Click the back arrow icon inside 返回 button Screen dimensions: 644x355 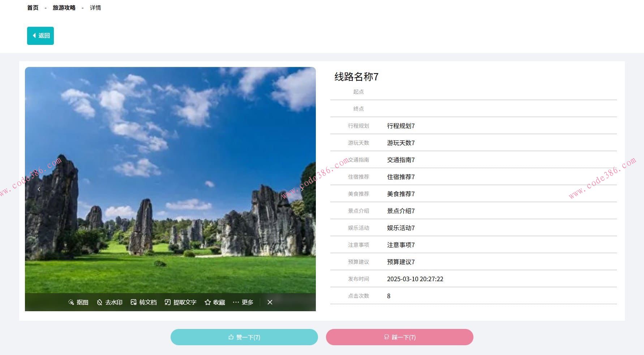(x=34, y=36)
